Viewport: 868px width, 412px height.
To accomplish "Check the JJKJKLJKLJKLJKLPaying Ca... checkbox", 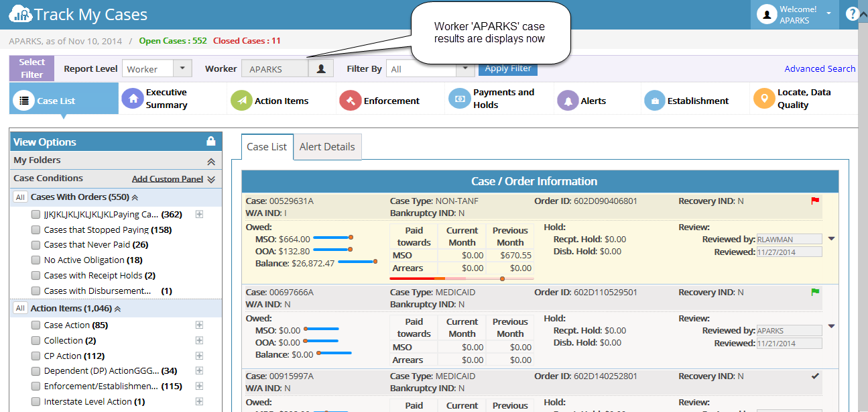I will [x=36, y=215].
